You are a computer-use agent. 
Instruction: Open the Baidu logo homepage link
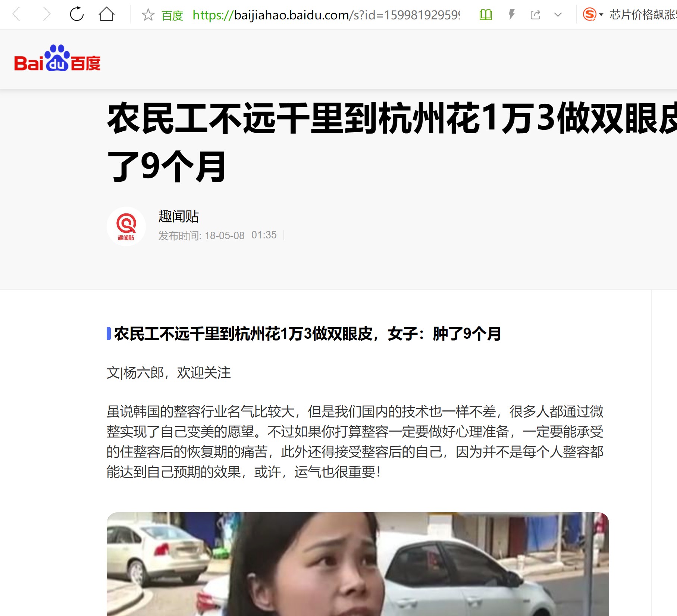point(57,58)
